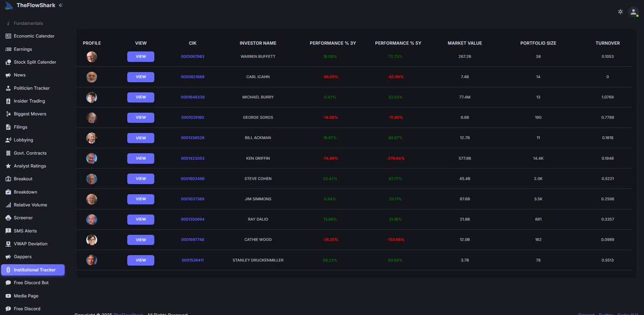Click the TURNOVER column header
This screenshot has width=644, height=315.
click(x=608, y=43)
